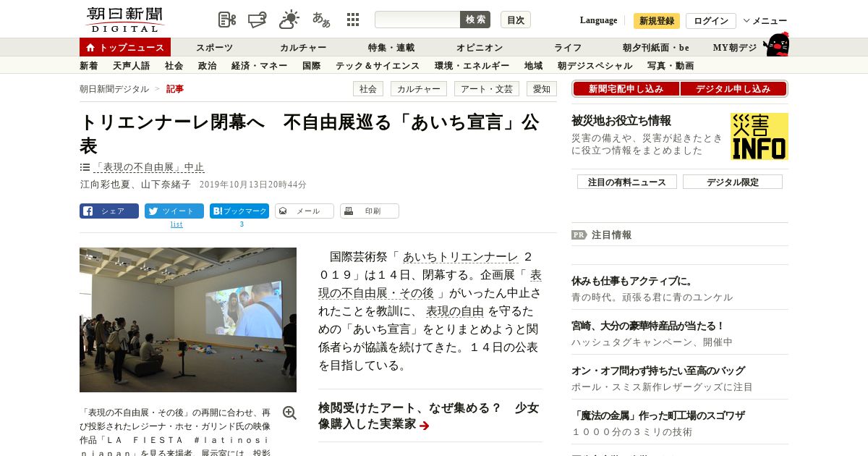Click the 新規登録 sign-up button
868x456 pixels.
click(x=657, y=21)
